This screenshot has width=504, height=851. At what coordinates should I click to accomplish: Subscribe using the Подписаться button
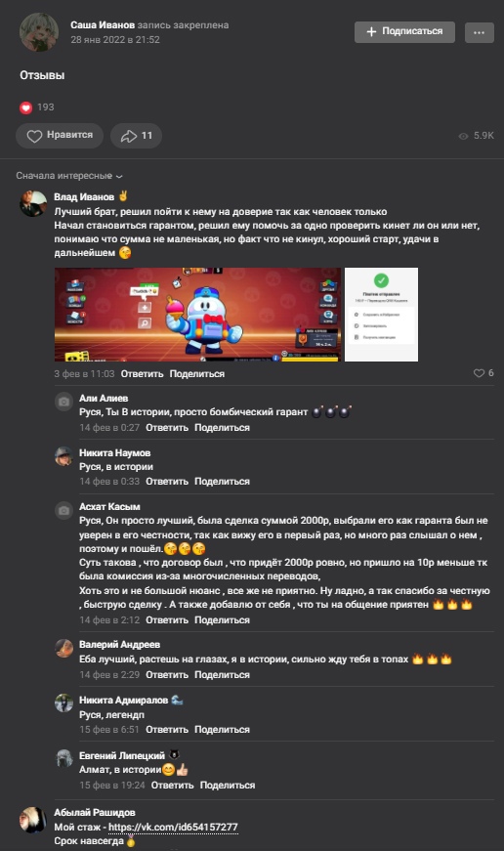pos(404,32)
